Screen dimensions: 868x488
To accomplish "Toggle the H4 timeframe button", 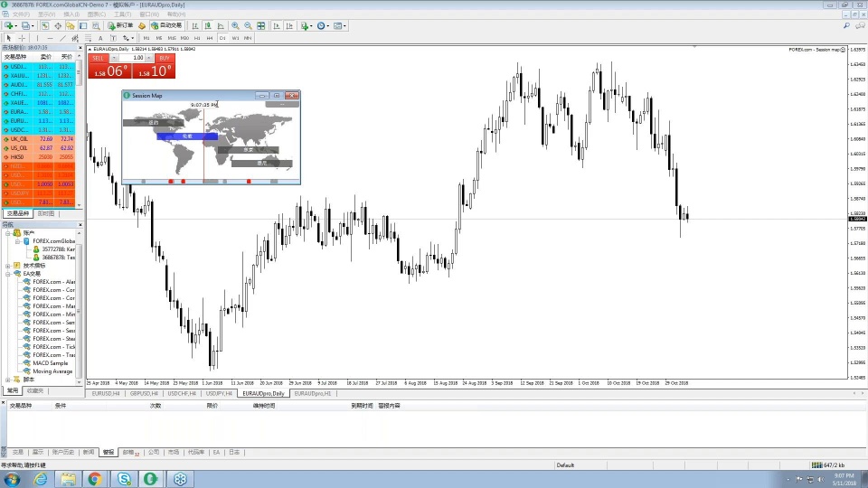I will 210,38.
